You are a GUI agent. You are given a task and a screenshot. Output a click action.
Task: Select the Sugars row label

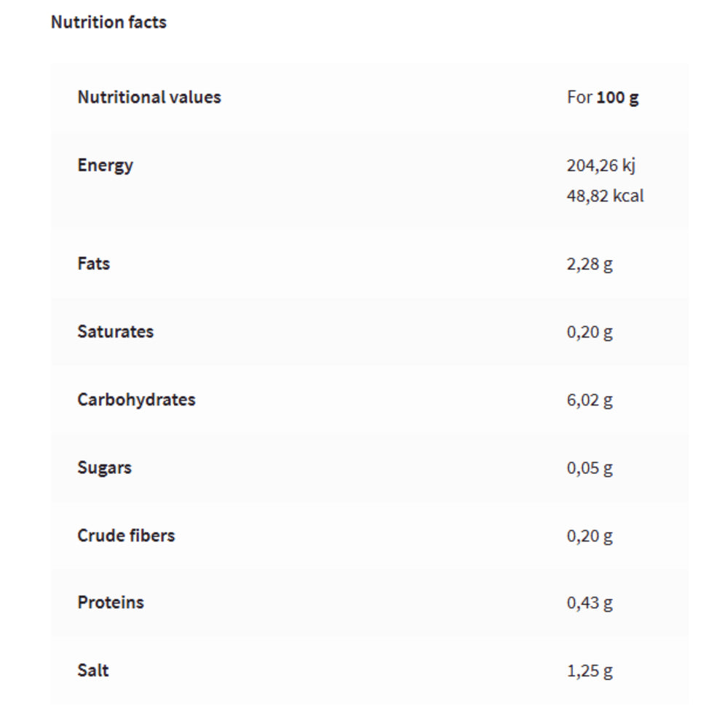(105, 467)
